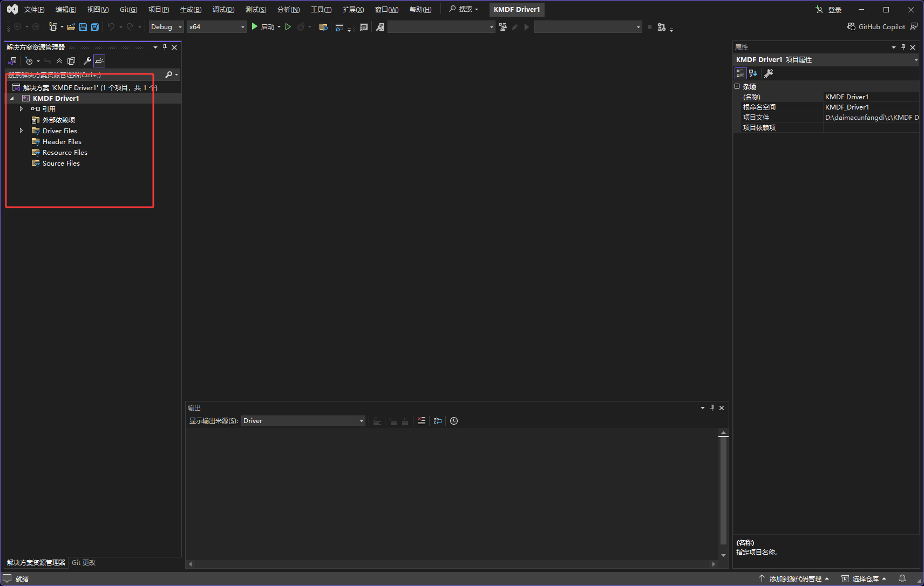Start without debugging using the hollow play icon
924x586 pixels.
pyautogui.click(x=288, y=26)
